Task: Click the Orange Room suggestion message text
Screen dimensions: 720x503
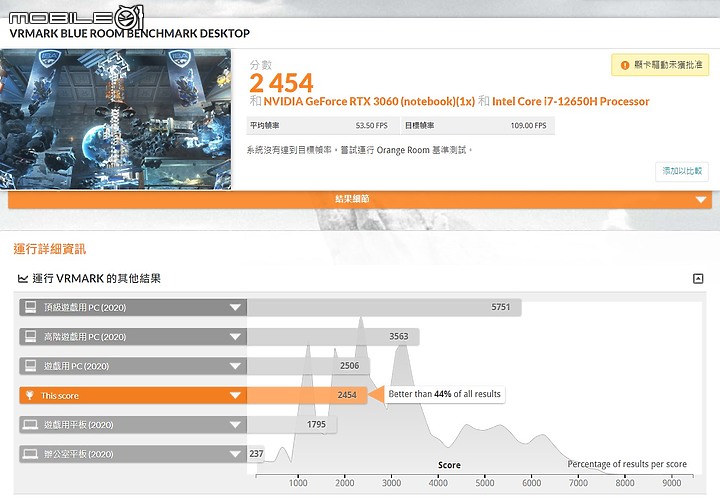Action: coord(360,150)
